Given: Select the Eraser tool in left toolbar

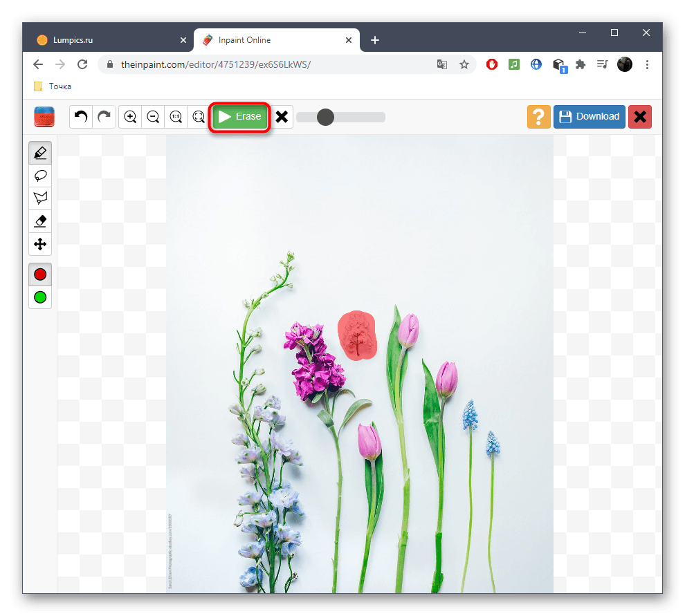Looking at the screenshot, I should coord(40,221).
